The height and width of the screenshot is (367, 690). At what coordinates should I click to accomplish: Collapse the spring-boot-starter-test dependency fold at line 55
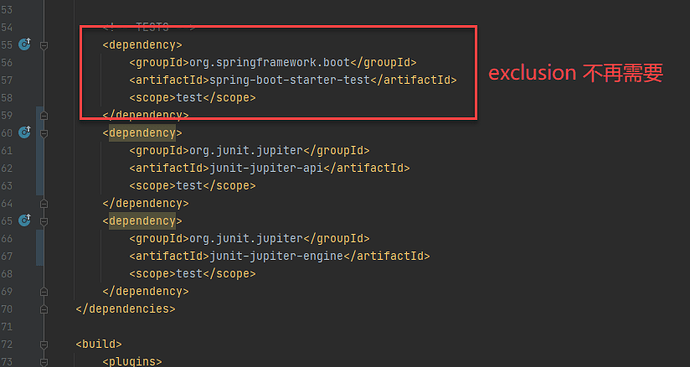click(44, 45)
